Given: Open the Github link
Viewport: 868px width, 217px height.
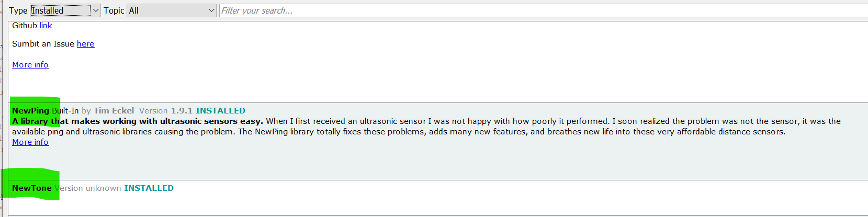Looking at the screenshot, I should pyautogui.click(x=46, y=26).
